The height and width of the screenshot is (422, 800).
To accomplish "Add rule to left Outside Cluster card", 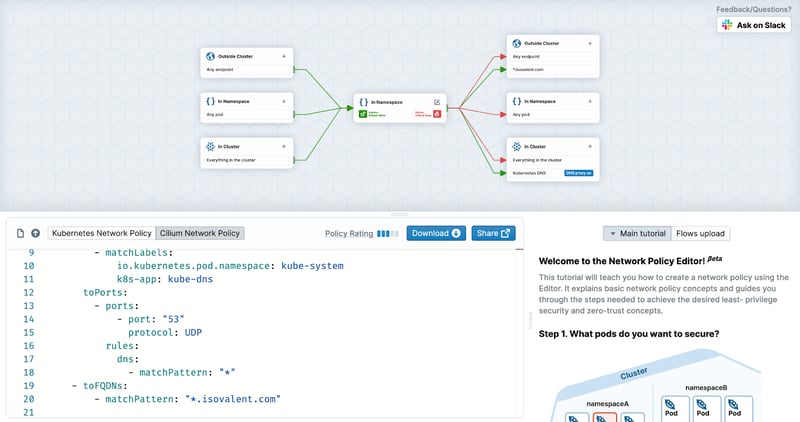I will pos(284,56).
